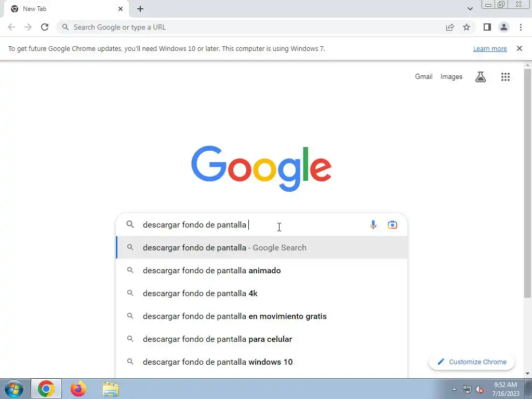The height and width of the screenshot is (399, 532).
Task: Reload the current page
Action: point(45,27)
